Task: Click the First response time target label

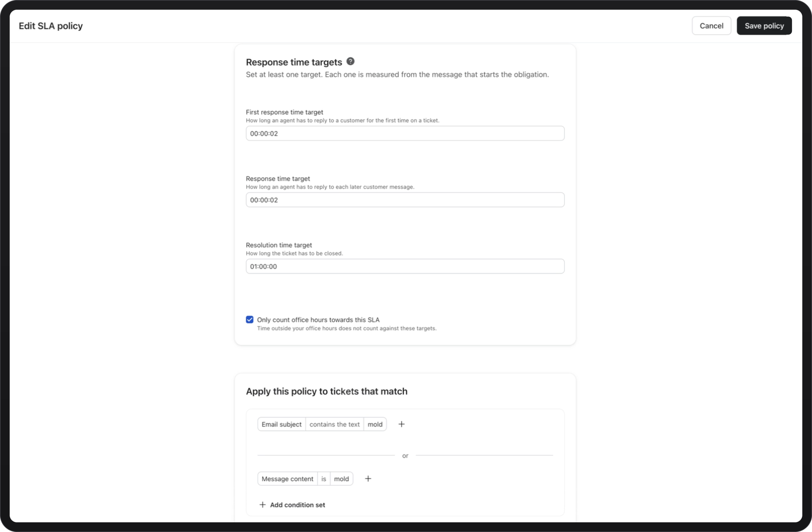Action: tap(284, 112)
